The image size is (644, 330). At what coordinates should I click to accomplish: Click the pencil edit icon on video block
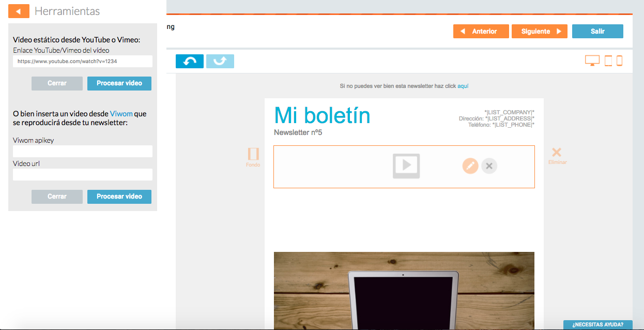click(x=470, y=166)
